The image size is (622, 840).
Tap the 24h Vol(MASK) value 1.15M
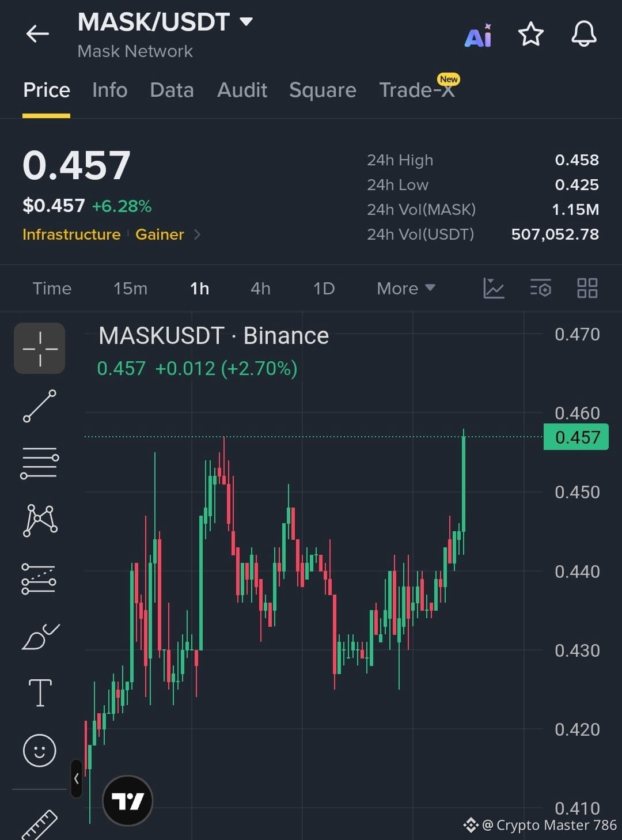coord(575,210)
